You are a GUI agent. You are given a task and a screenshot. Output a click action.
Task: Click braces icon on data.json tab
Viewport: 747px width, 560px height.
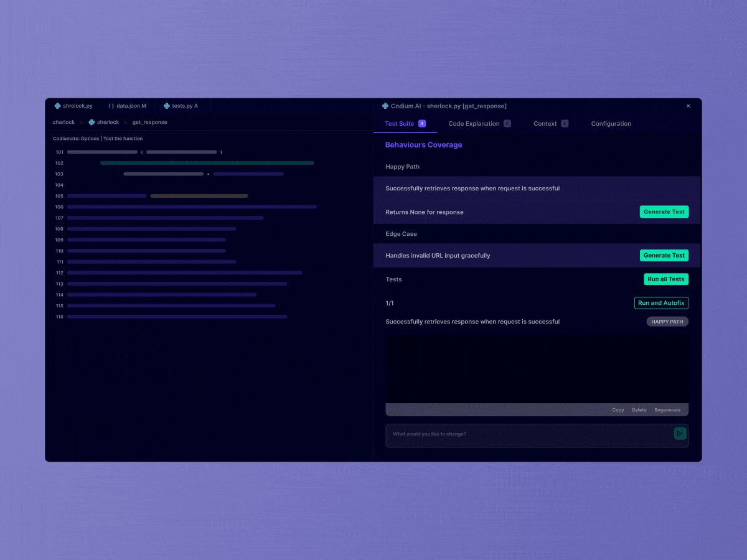tap(111, 106)
